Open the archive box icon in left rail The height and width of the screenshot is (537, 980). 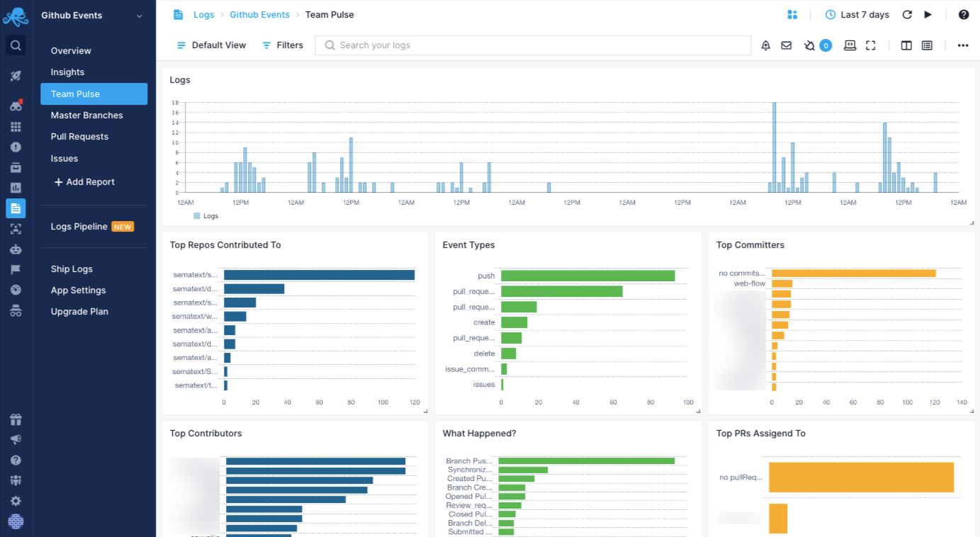click(16, 167)
